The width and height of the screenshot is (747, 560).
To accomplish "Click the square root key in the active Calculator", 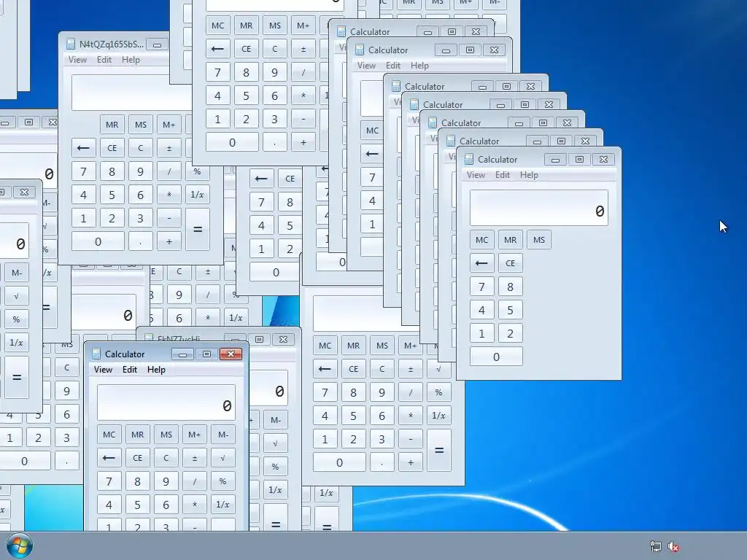I will (x=223, y=458).
